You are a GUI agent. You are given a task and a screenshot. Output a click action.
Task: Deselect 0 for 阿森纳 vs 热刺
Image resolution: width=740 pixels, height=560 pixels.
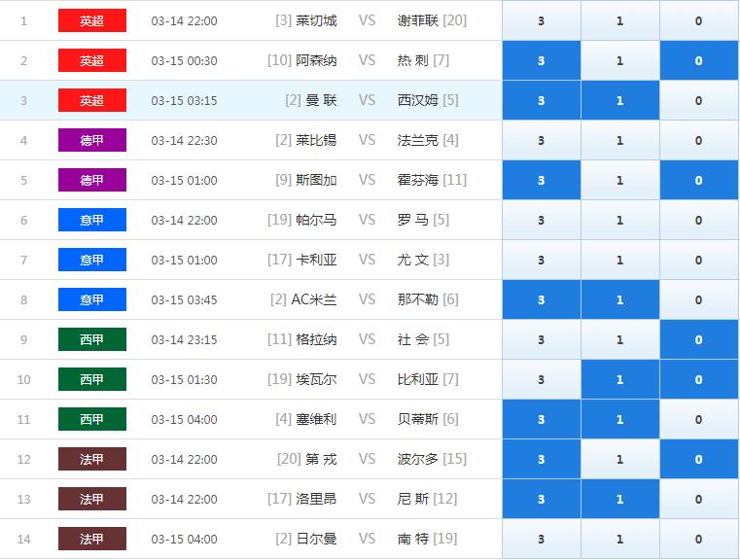(699, 60)
